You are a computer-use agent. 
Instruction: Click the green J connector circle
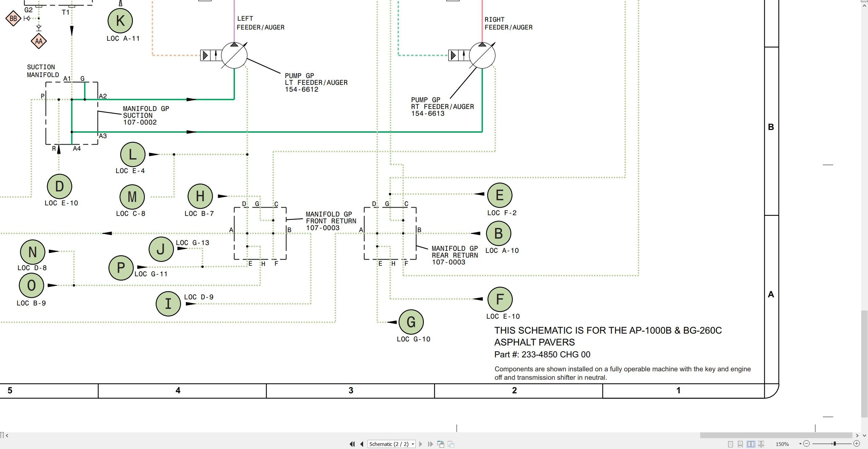[x=161, y=249]
